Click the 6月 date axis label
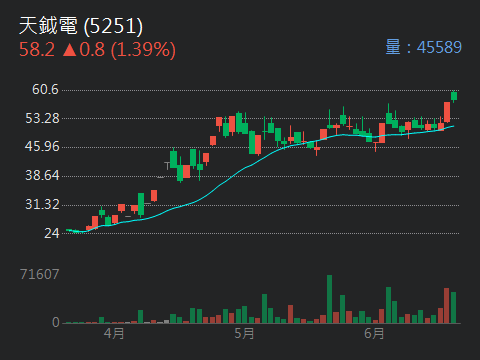Image resolution: width=480 pixels, height=360 pixels. 374,333
